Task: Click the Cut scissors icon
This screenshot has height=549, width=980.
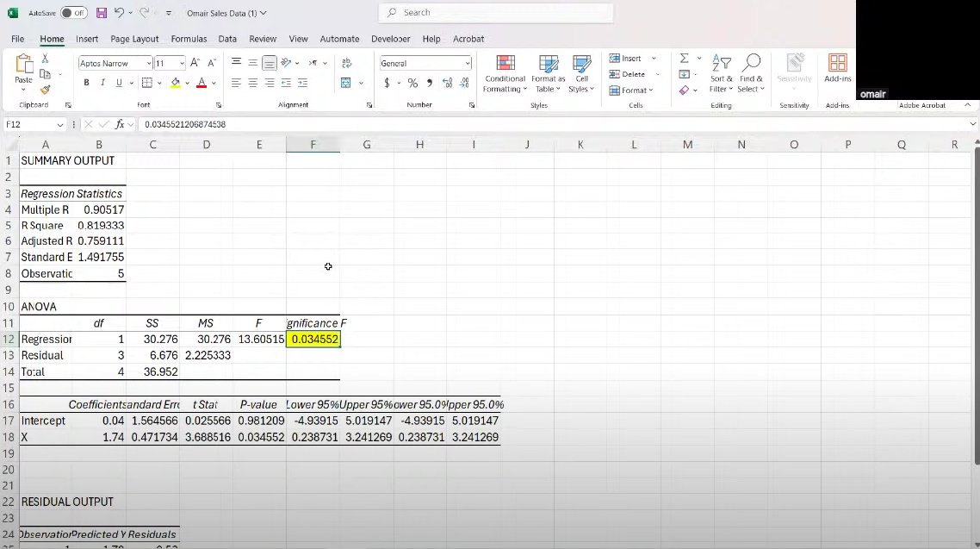Action: point(45,58)
